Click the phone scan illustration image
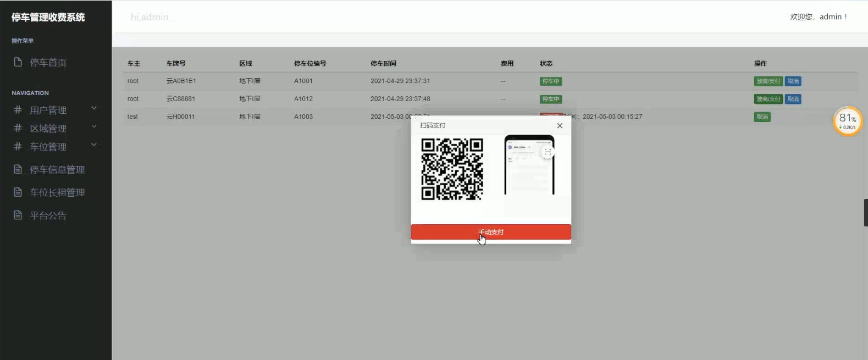Image resolution: width=868 pixels, height=360 pixels. [529, 165]
